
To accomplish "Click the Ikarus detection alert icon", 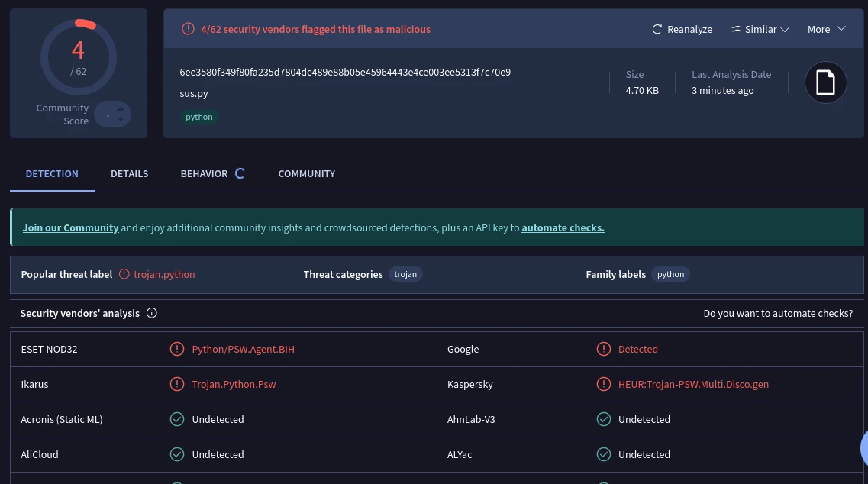I will click(176, 384).
